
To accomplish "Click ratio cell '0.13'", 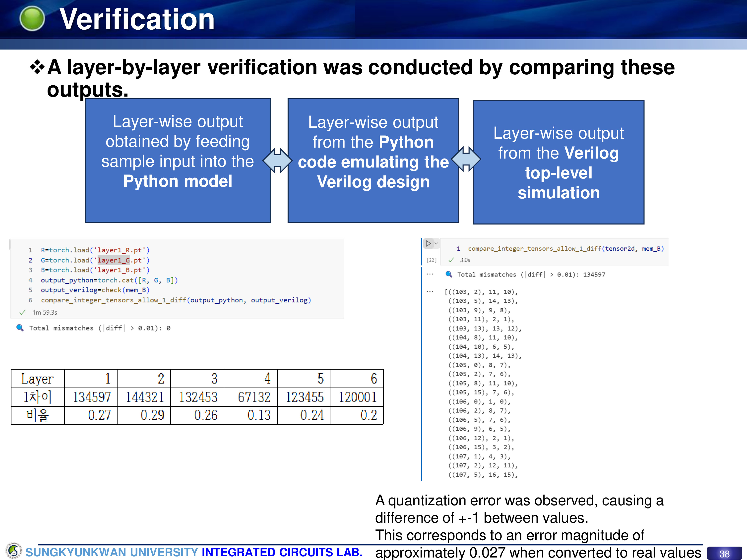I will click(x=251, y=416).
